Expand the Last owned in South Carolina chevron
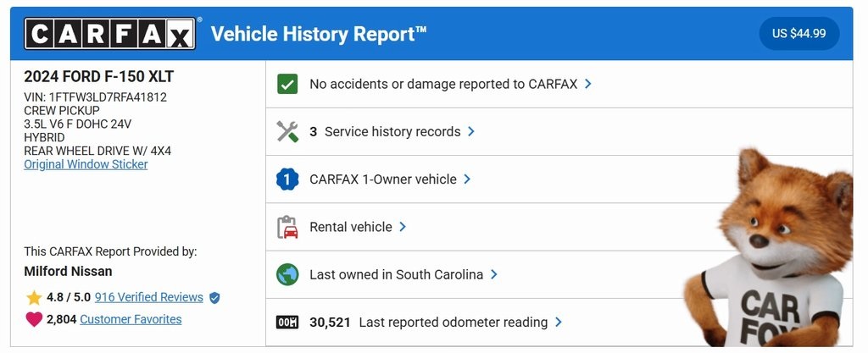The image size is (868, 353). [x=493, y=274]
